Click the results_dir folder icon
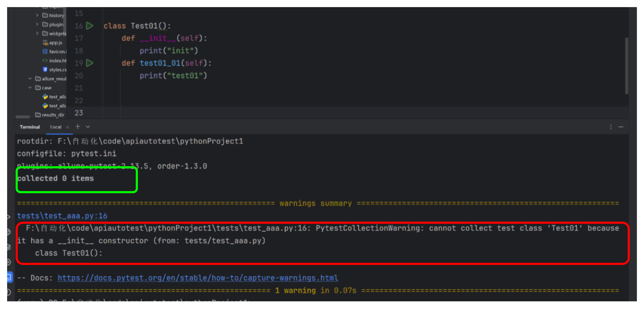Image resolution: width=644 pixels, height=309 pixels. pos(38,115)
